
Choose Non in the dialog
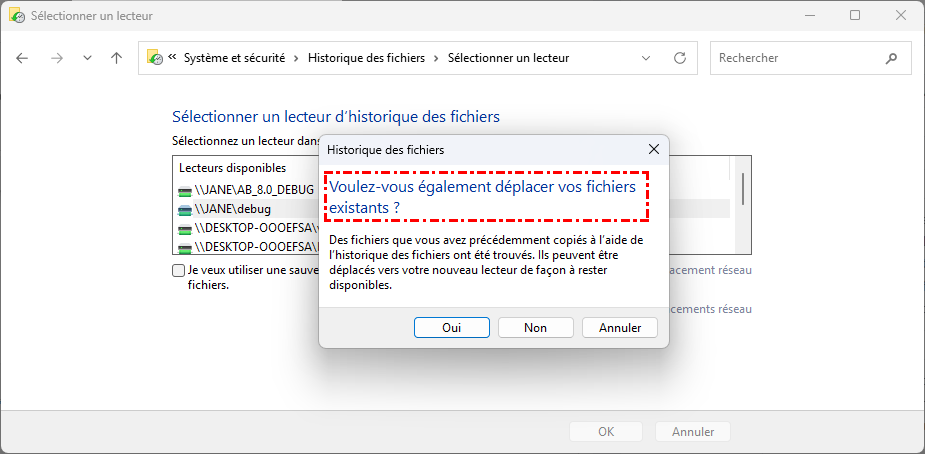click(x=535, y=327)
